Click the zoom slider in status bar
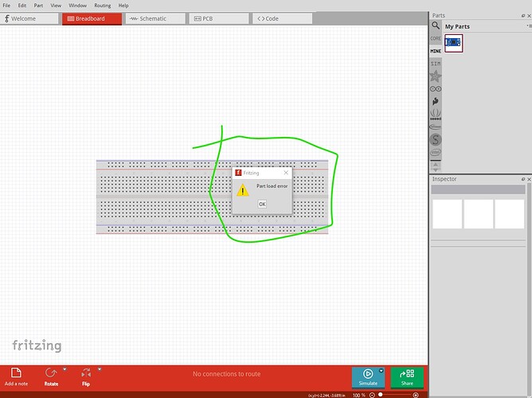 click(x=381, y=395)
